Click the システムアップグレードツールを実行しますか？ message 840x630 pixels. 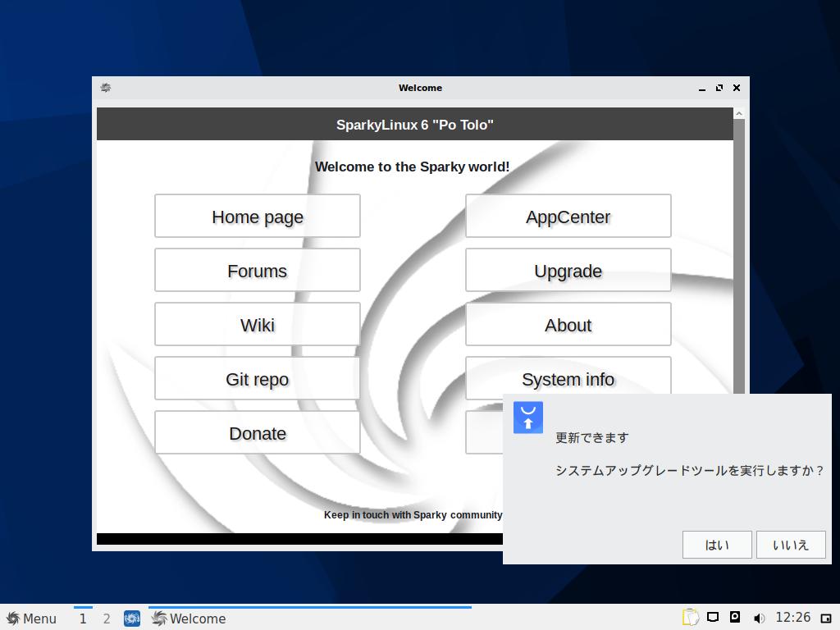tap(689, 470)
